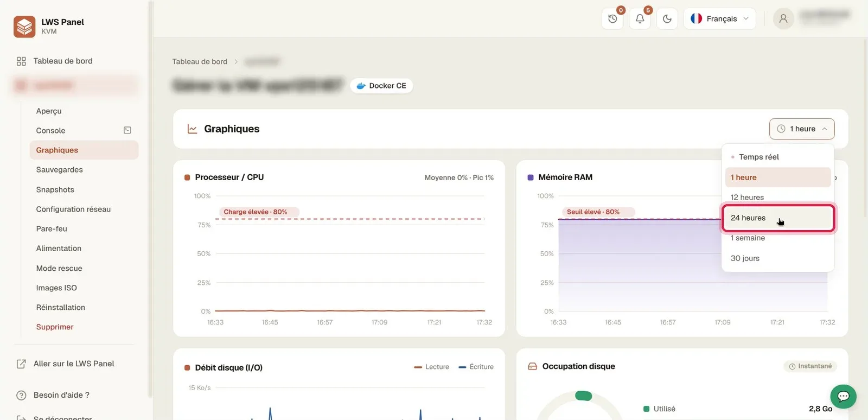This screenshot has height=420, width=868.
Task: Click the help question mark icon
Action: [x=21, y=396]
